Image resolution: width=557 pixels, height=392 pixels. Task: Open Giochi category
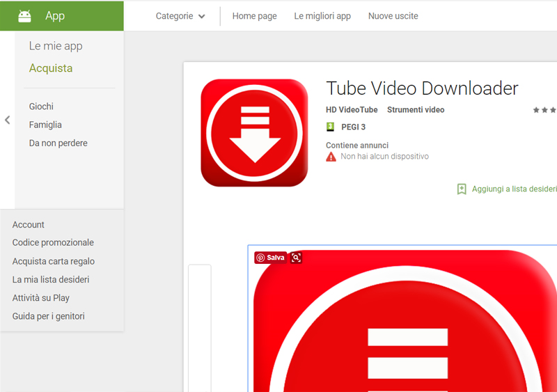41,107
